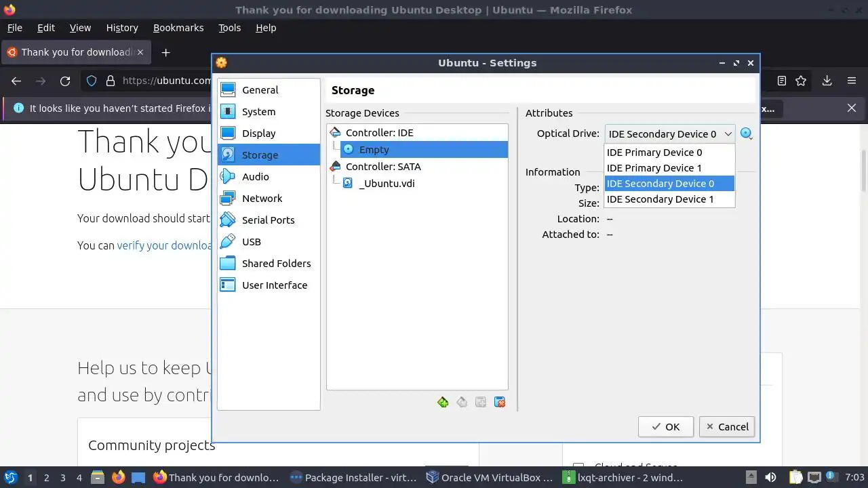868x488 pixels.
Task: Open the Firefox History menu
Action: point(122,28)
